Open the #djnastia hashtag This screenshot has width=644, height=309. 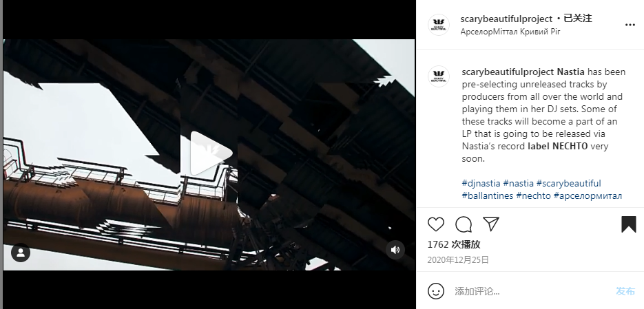point(481,183)
